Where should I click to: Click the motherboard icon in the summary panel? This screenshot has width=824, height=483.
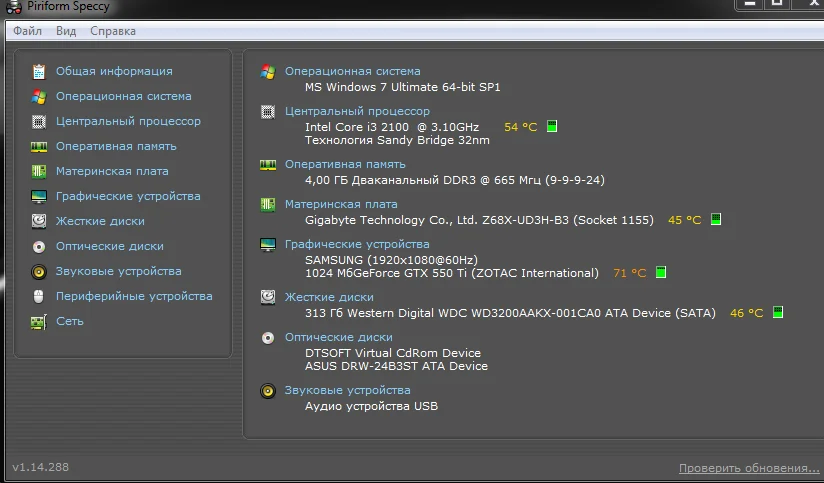click(268, 204)
